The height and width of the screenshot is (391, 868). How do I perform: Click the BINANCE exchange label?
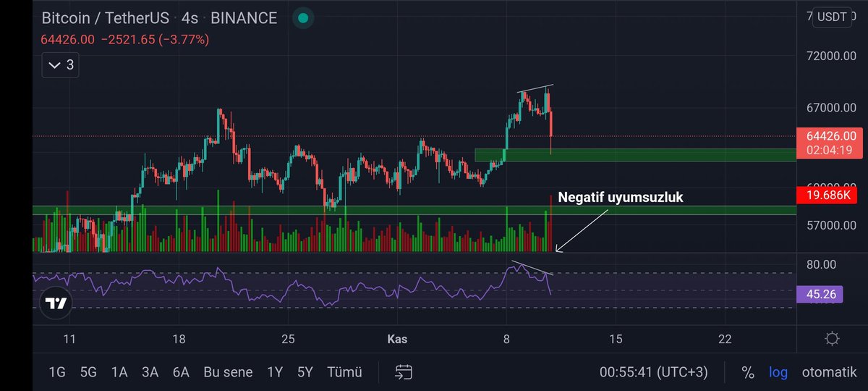(x=244, y=18)
